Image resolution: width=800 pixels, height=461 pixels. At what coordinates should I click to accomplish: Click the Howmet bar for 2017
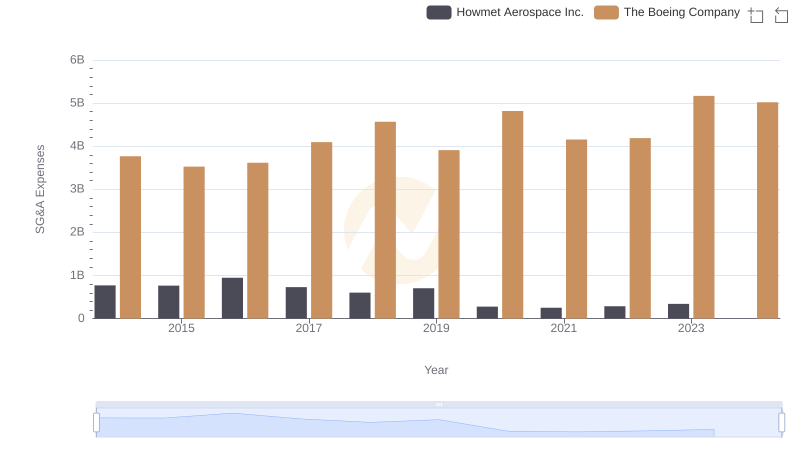pyautogui.click(x=296, y=303)
